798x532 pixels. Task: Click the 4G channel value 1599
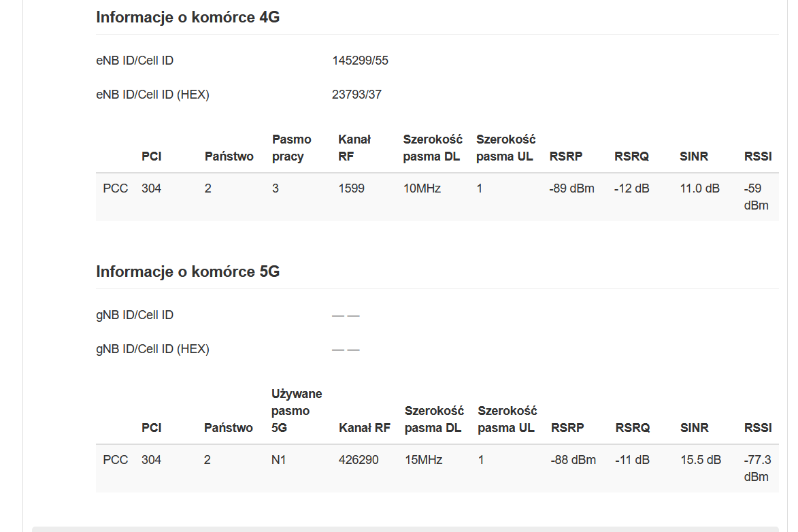[351, 188]
